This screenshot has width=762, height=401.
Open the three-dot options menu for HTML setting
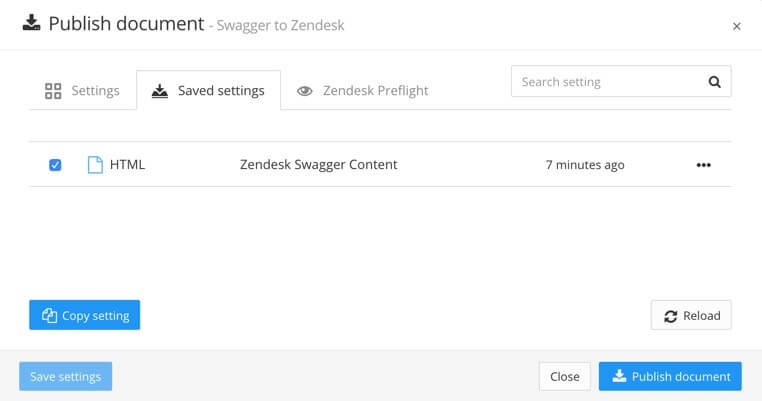[x=704, y=165]
